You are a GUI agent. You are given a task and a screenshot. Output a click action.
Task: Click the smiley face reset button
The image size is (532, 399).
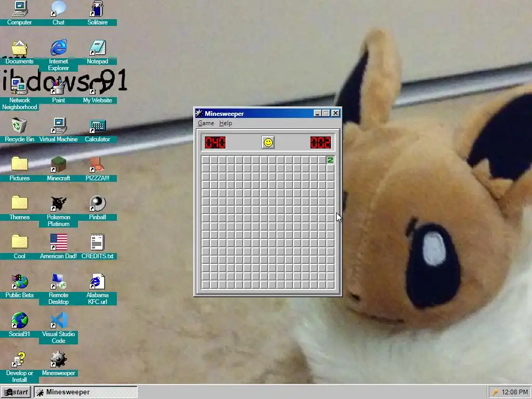(x=268, y=142)
